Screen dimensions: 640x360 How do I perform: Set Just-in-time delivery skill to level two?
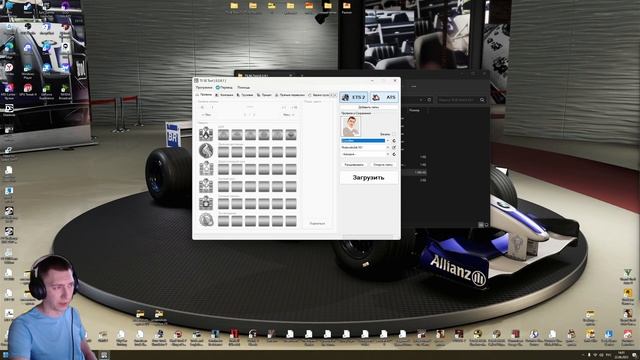tap(237, 204)
